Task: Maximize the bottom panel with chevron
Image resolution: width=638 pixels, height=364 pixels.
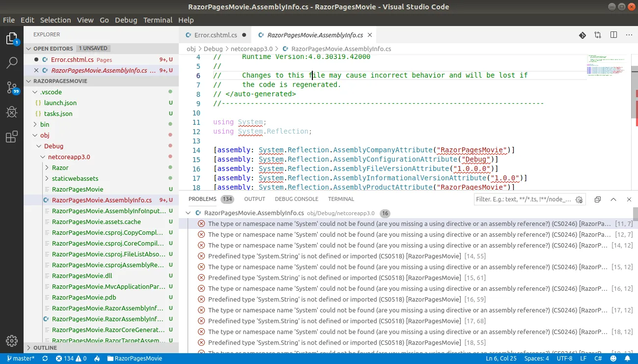Action: 613,199
